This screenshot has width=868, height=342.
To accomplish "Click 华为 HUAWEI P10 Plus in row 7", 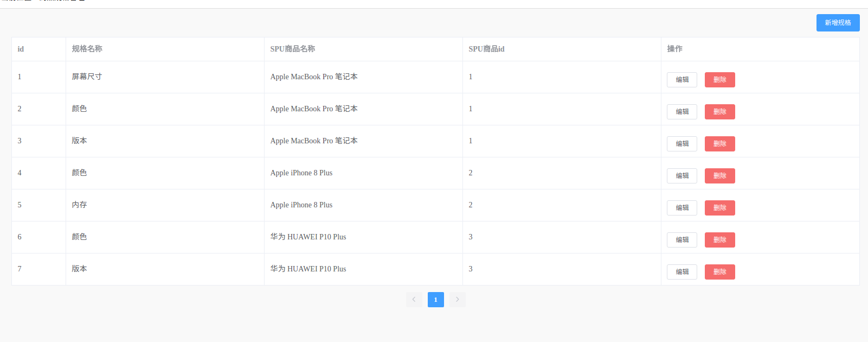I will coord(308,269).
